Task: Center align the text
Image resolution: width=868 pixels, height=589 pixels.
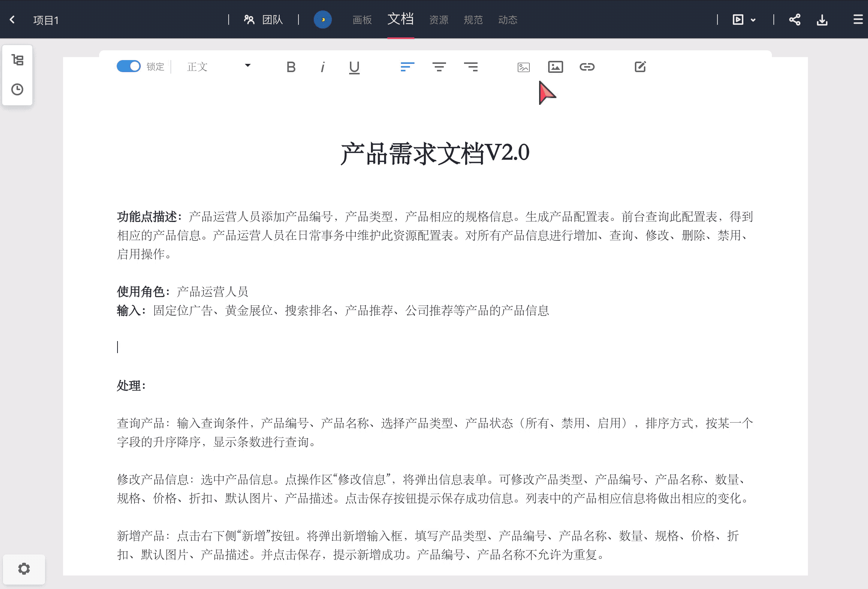Action: [x=439, y=67]
